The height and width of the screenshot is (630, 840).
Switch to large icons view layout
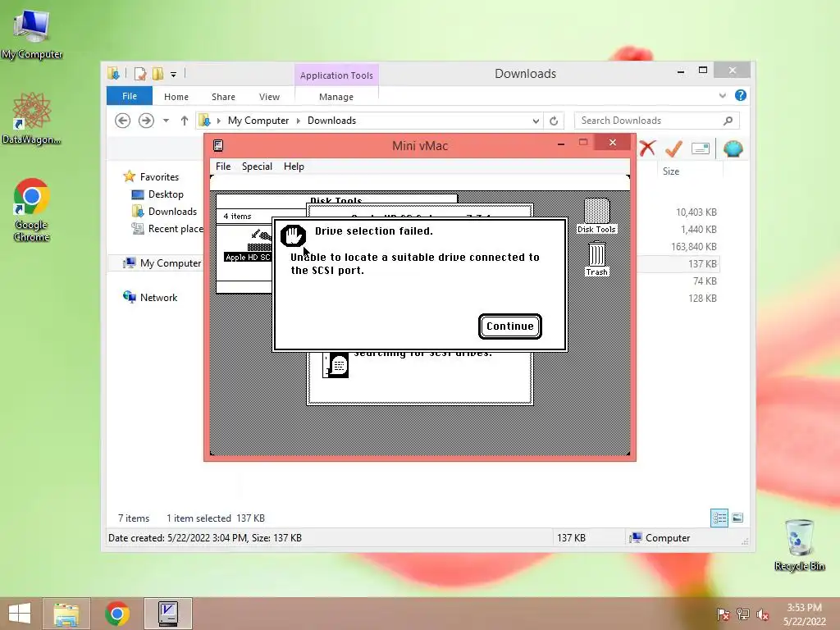tap(737, 518)
